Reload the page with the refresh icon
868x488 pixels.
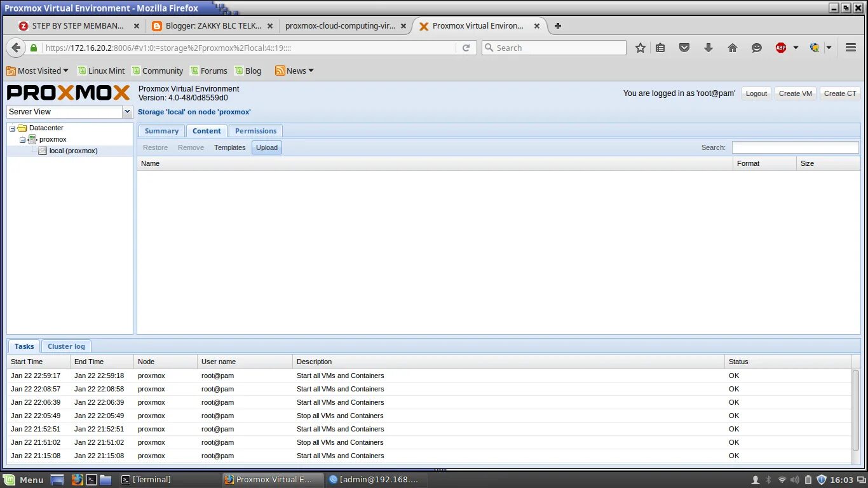coord(466,48)
